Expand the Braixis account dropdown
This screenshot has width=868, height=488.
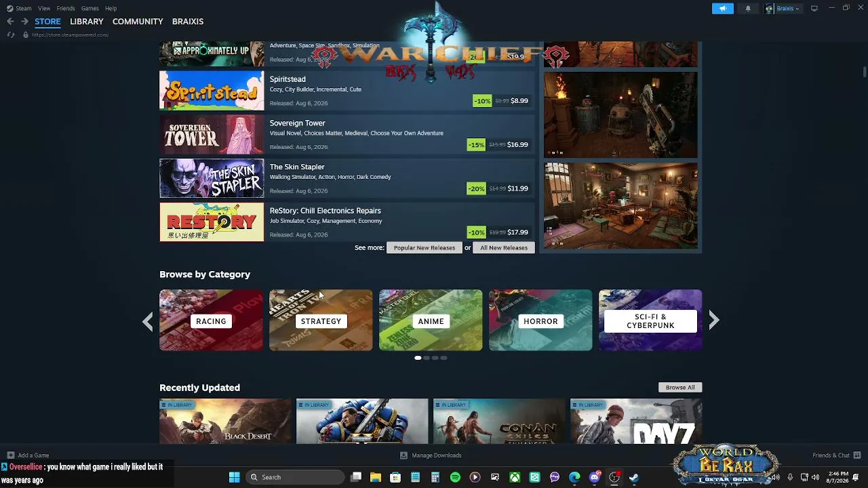tap(783, 8)
